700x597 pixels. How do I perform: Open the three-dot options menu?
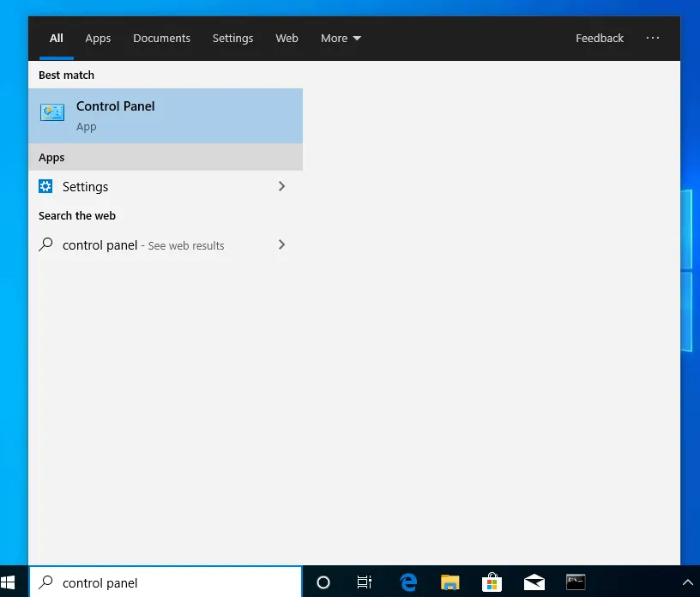(653, 38)
